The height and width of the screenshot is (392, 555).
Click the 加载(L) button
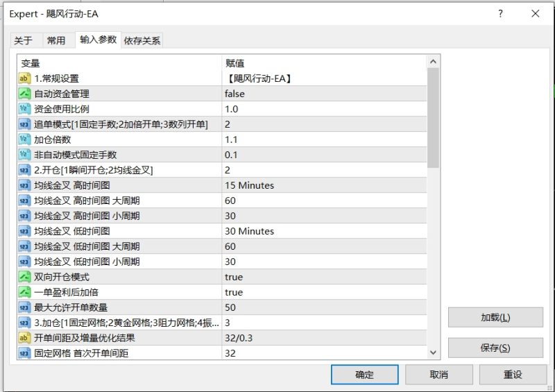[495, 317]
